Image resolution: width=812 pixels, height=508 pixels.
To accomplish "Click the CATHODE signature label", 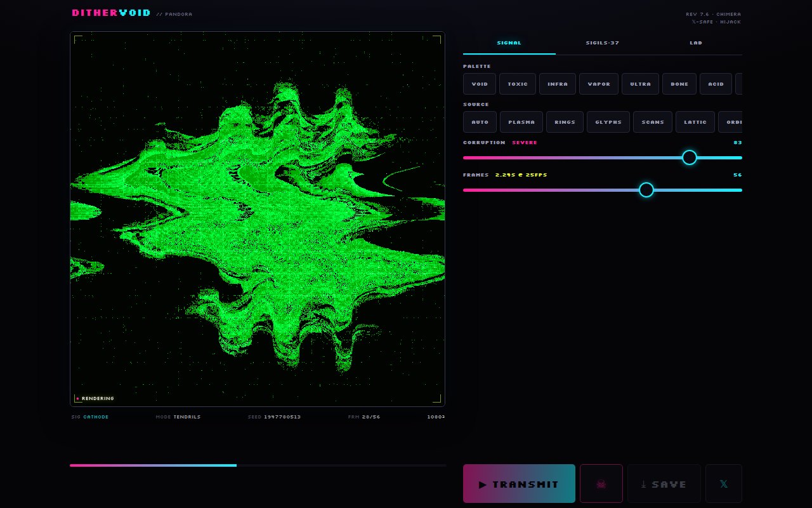I will pyautogui.click(x=96, y=417).
